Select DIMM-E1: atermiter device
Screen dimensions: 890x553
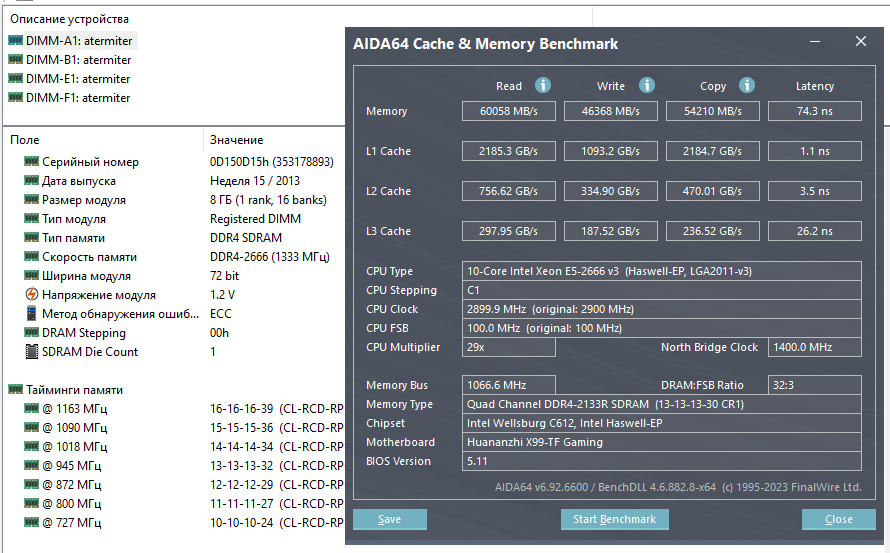[x=78, y=78]
